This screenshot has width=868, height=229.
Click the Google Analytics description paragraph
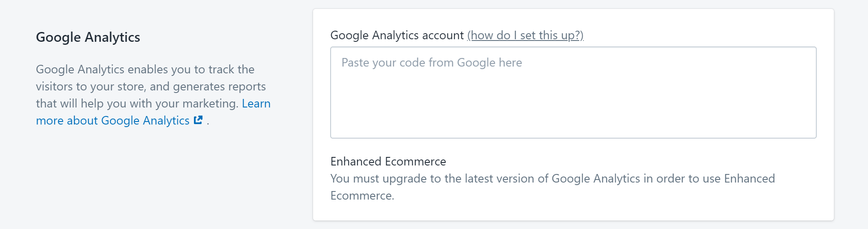pyautogui.click(x=145, y=87)
